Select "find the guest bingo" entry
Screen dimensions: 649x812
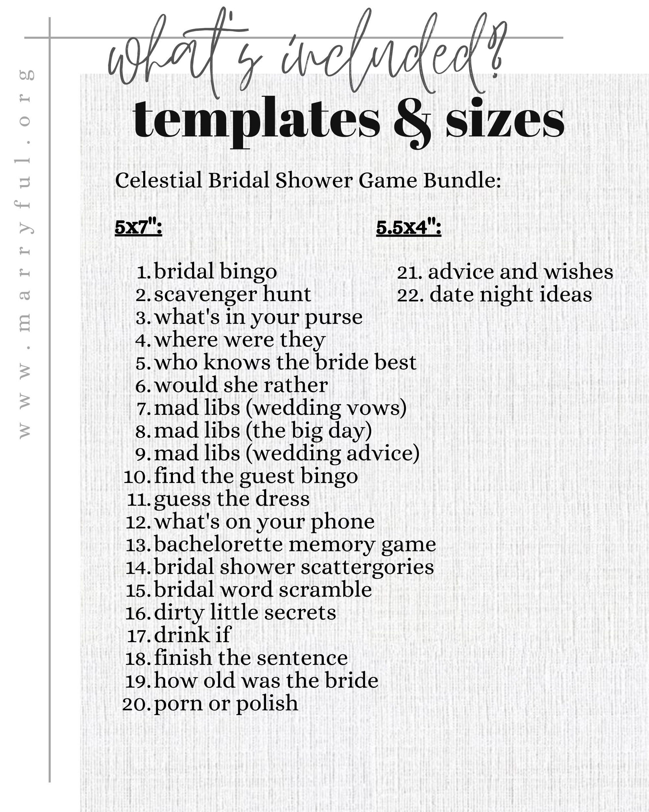tap(256, 476)
